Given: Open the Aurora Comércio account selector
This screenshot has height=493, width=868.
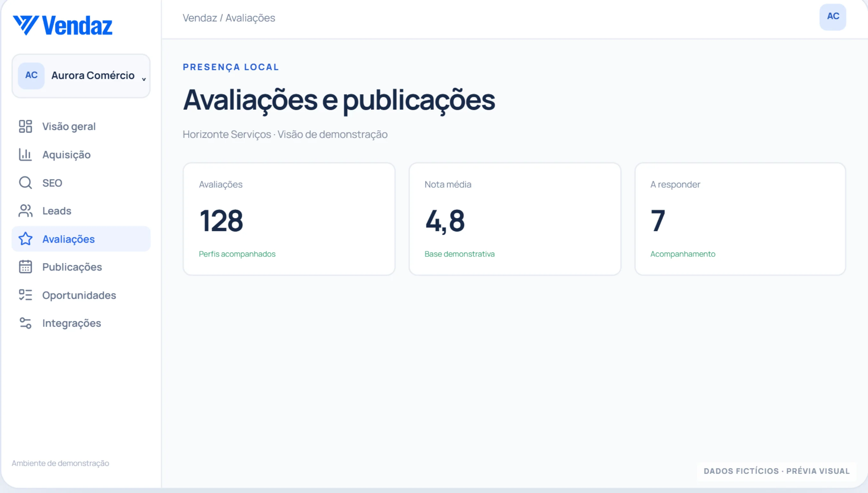Looking at the screenshot, I should (x=81, y=76).
